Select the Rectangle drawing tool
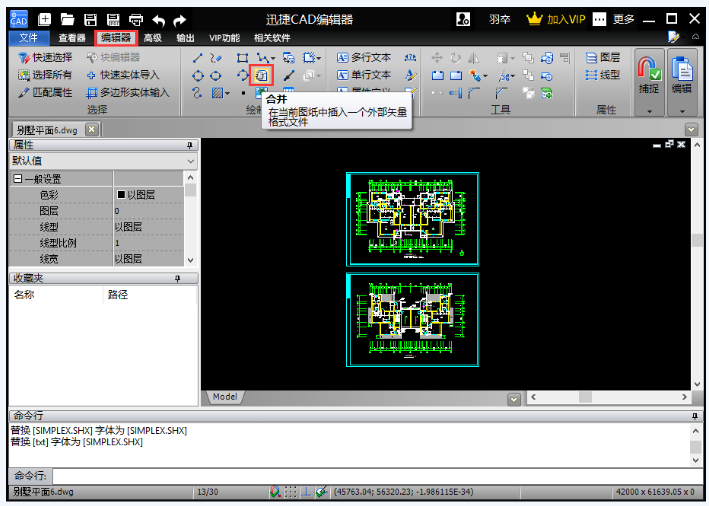The image size is (709, 506). tap(242, 58)
